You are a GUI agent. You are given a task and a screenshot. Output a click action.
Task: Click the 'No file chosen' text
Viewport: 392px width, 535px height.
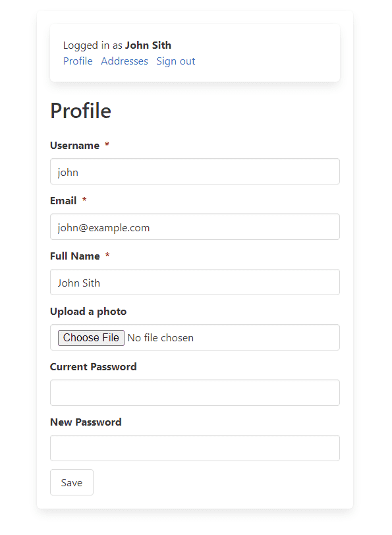161,337
